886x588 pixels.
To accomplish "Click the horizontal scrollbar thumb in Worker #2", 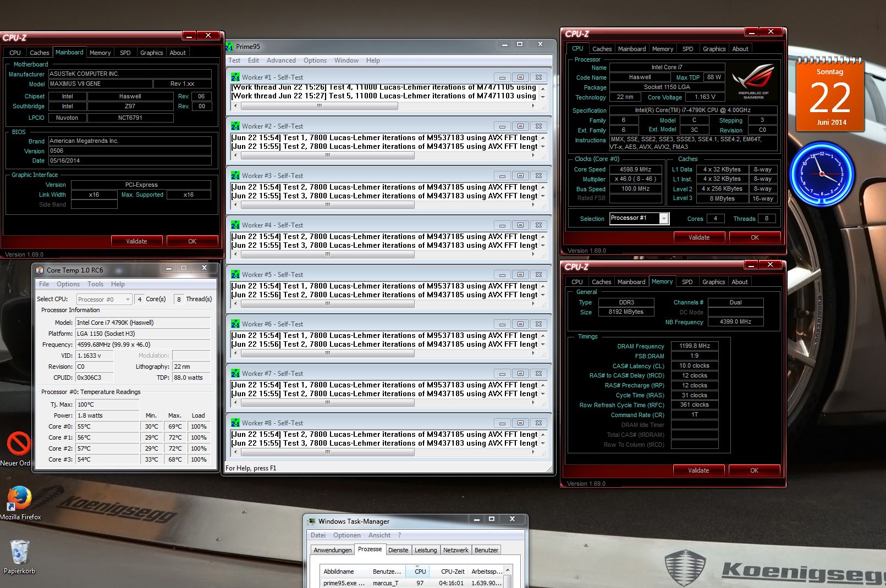I will point(327,156).
